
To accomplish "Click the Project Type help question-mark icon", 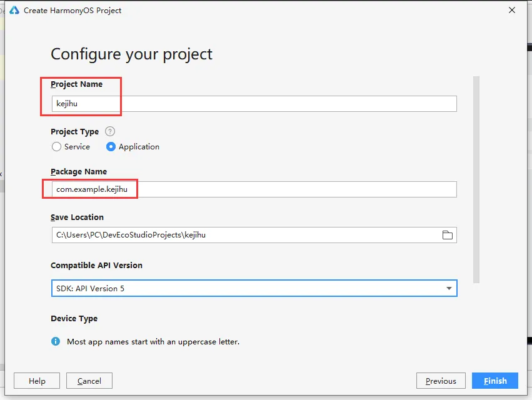I will click(110, 132).
